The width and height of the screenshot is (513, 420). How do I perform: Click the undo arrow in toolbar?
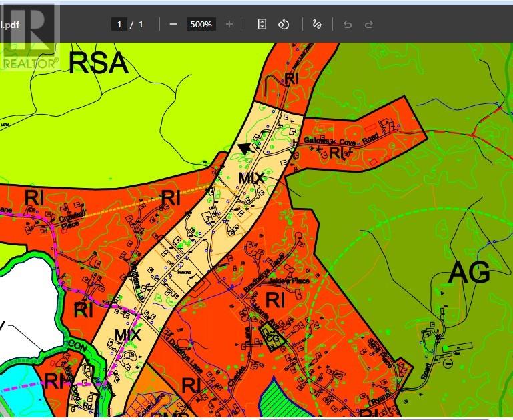[347, 24]
